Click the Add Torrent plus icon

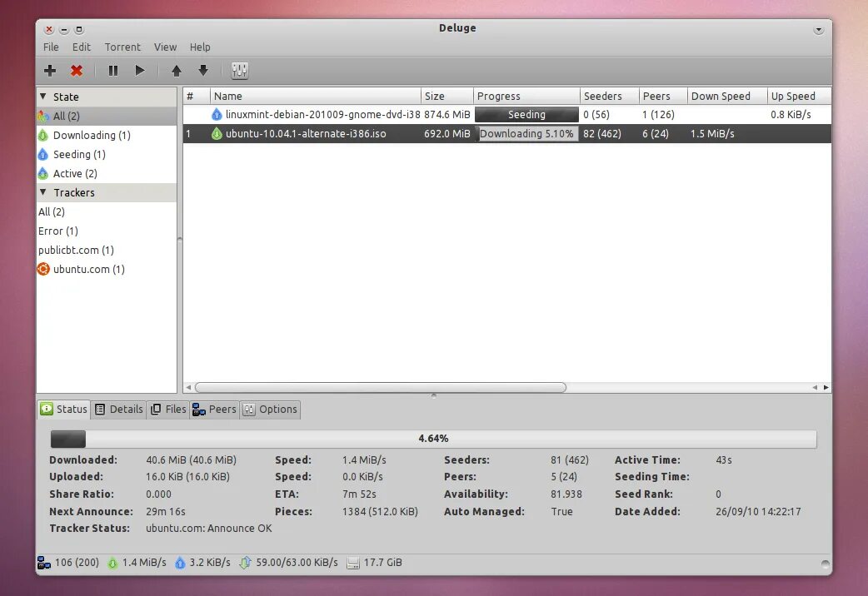coord(50,70)
